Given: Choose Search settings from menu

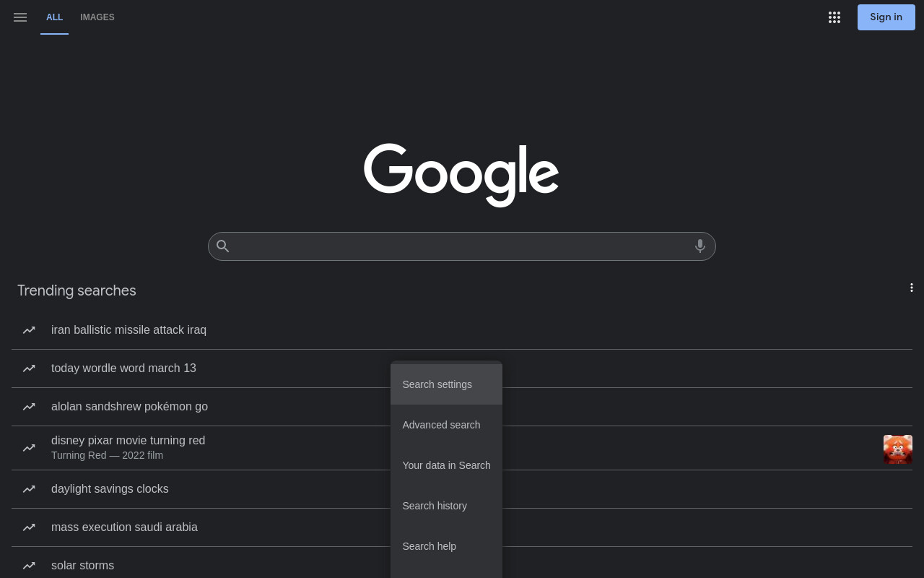Looking at the screenshot, I should pyautogui.click(x=446, y=384).
